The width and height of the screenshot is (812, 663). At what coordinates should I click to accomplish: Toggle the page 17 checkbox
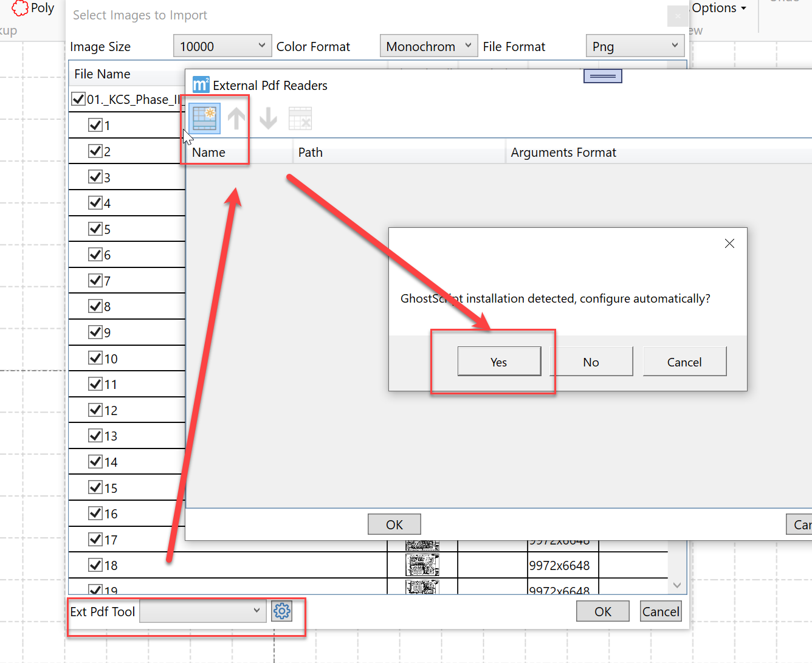95,539
